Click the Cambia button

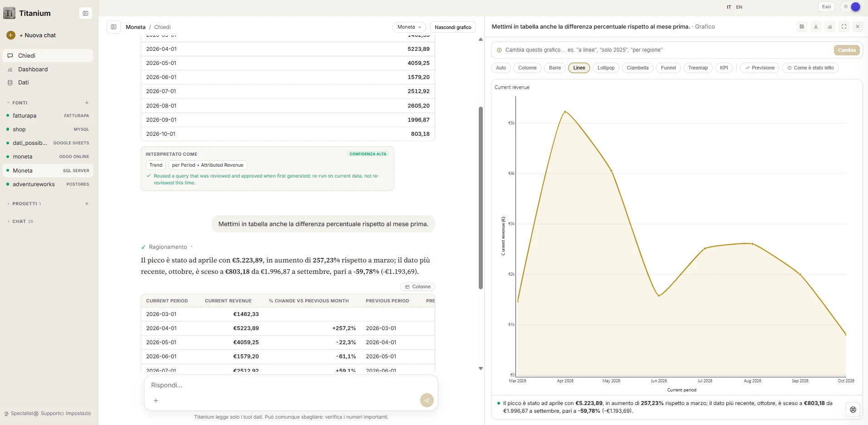point(847,50)
